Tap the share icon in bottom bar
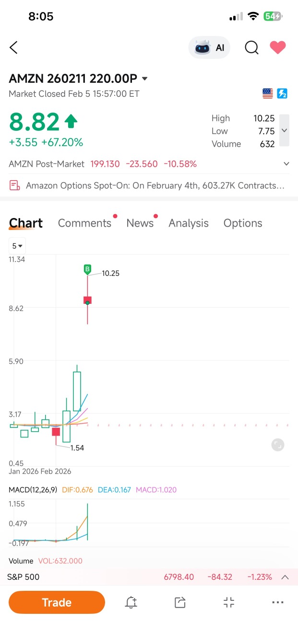The width and height of the screenshot is (298, 644). [x=180, y=602]
